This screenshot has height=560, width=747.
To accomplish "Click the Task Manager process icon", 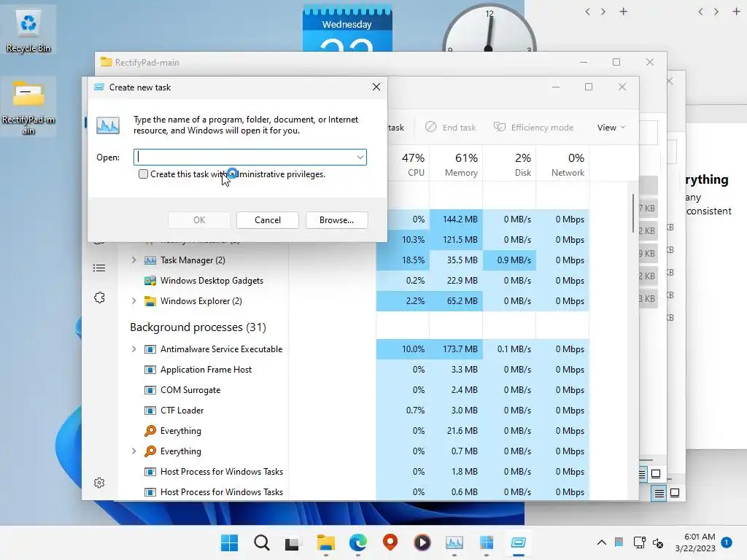I will (150, 260).
